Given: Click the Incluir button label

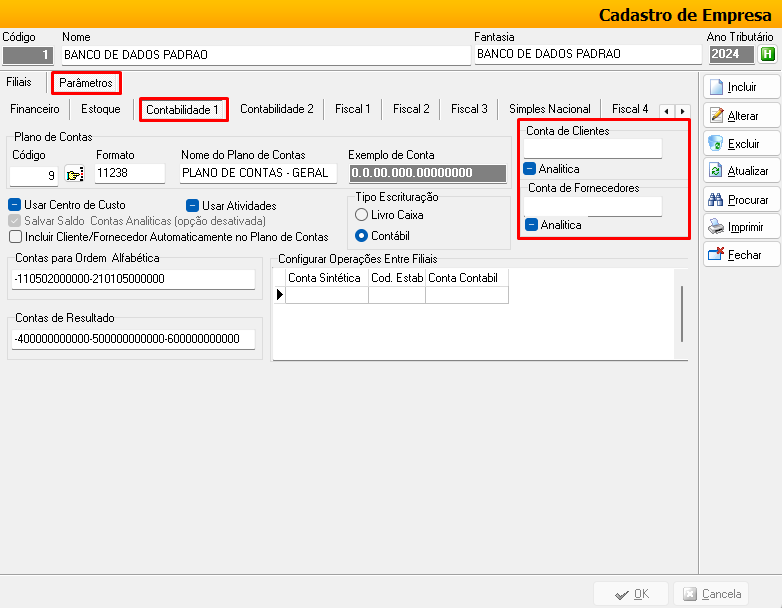Looking at the screenshot, I should [x=742, y=87].
